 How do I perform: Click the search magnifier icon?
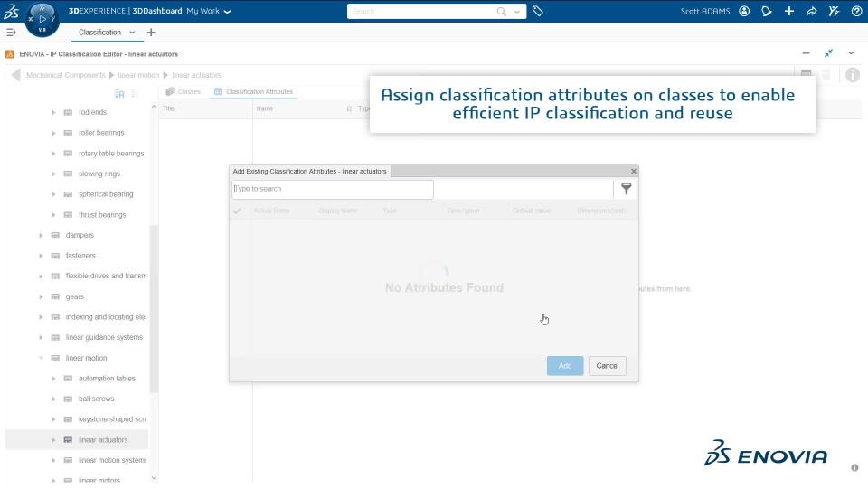point(502,11)
